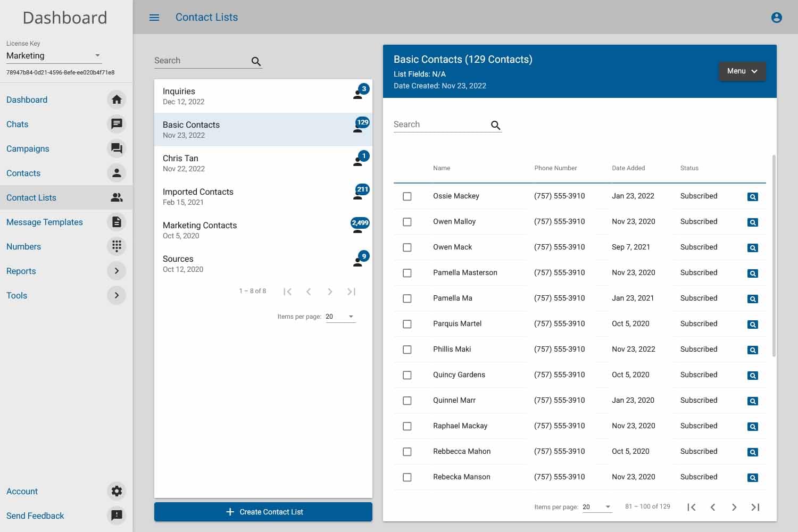798x532 pixels.
Task: View details icon for Ossie Mackey
Action: pyautogui.click(x=752, y=197)
